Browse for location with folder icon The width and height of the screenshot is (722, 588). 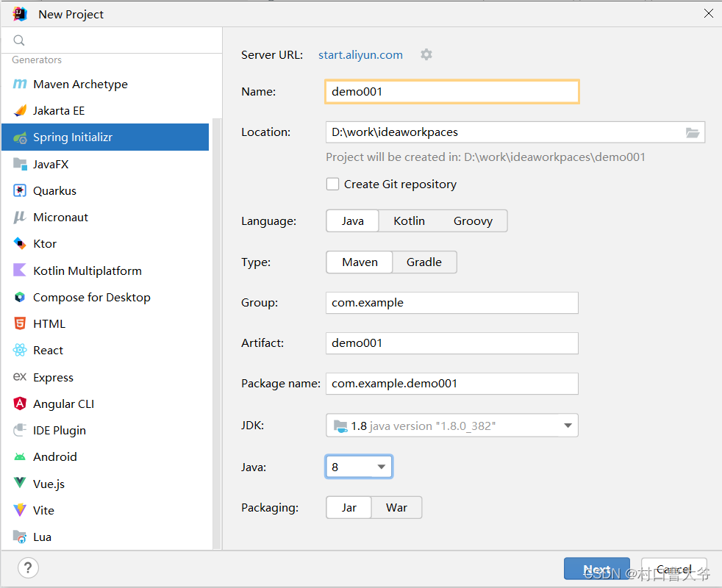693,132
